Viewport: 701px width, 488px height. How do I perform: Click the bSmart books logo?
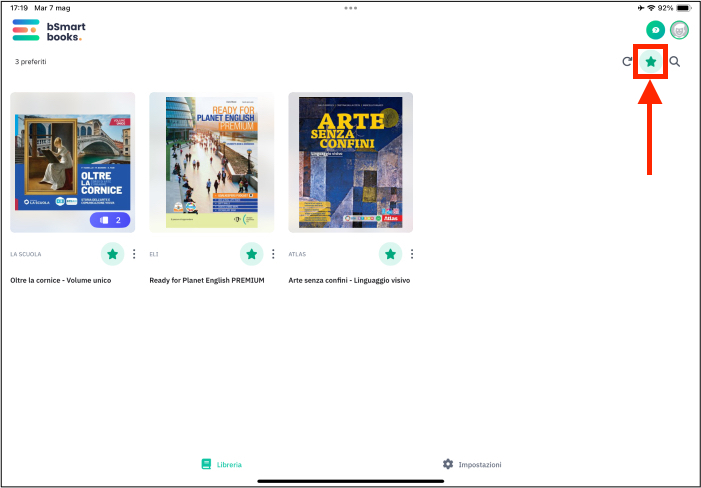coord(49,30)
